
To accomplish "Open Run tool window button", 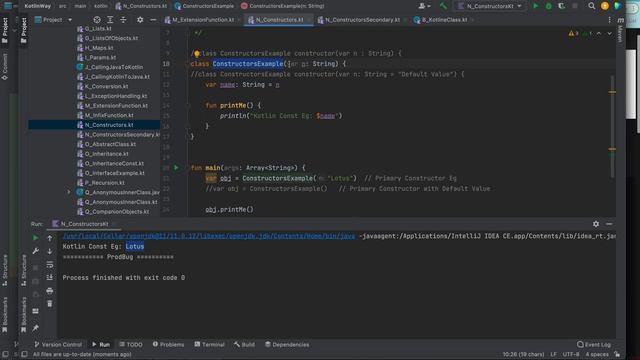I will click(101, 344).
